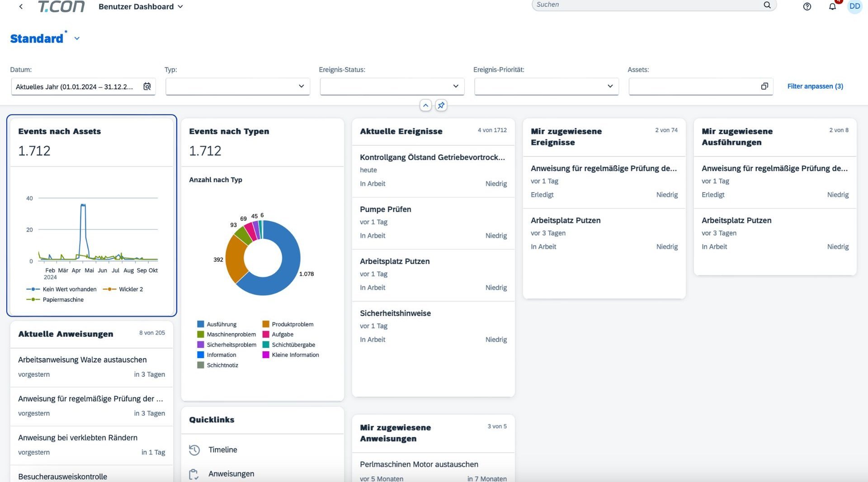Screen dimensions: 868x482
Task: Open the Assets value help icon
Action: coord(764,86)
